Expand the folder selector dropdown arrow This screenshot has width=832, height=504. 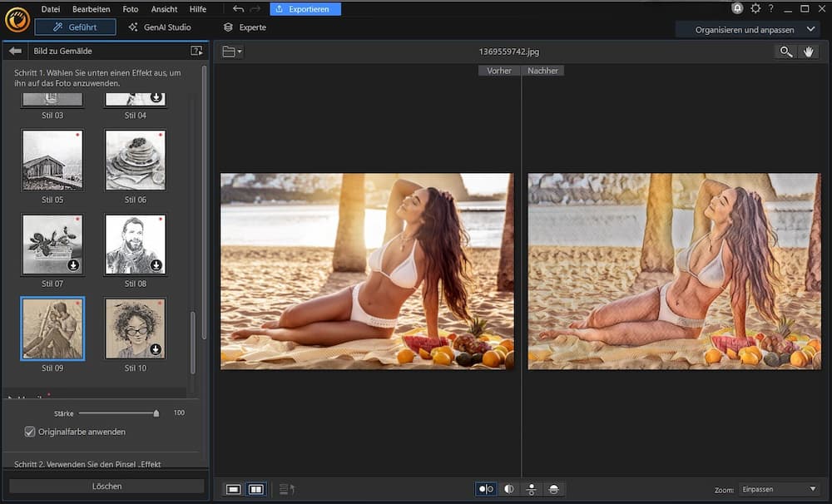(x=240, y=52)
